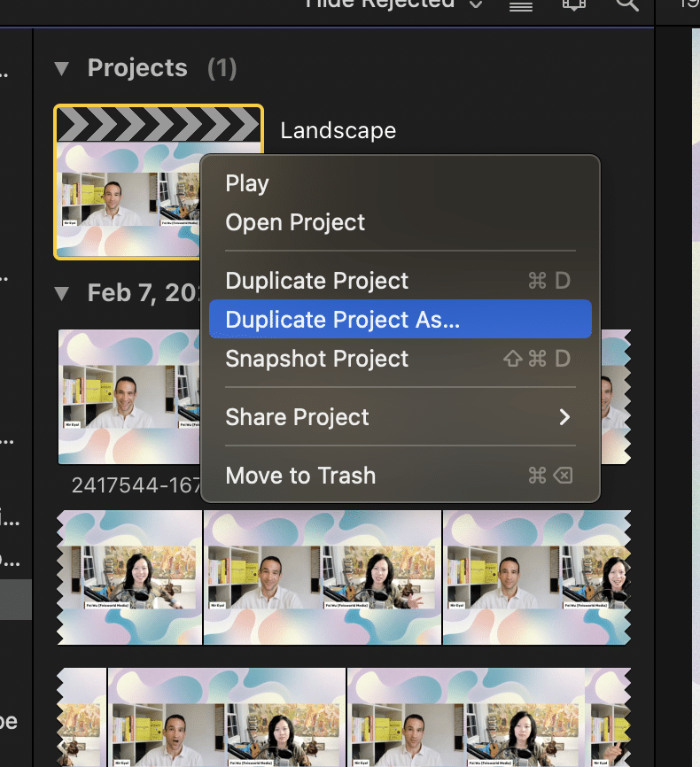Click the clip appearance filmstrip icon
Screen dimensions: 700x767
(574, 4)
